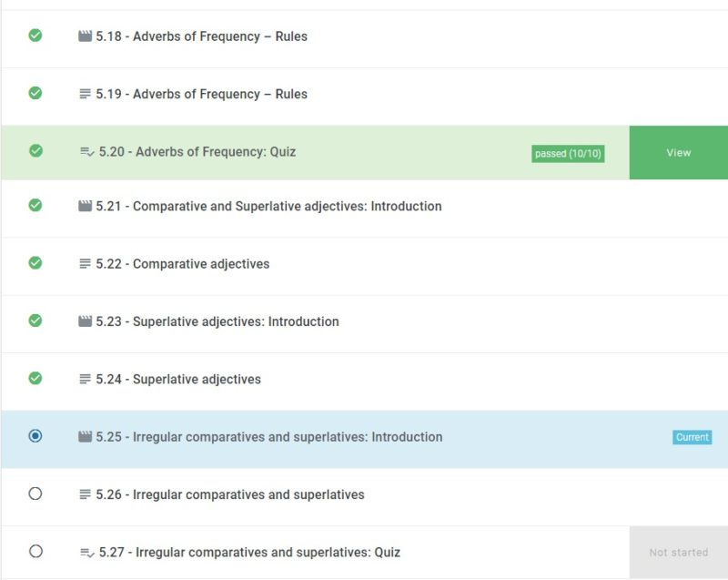Click video icon beside 5.21 Comparative and Superlative

[x=85, y=207]
